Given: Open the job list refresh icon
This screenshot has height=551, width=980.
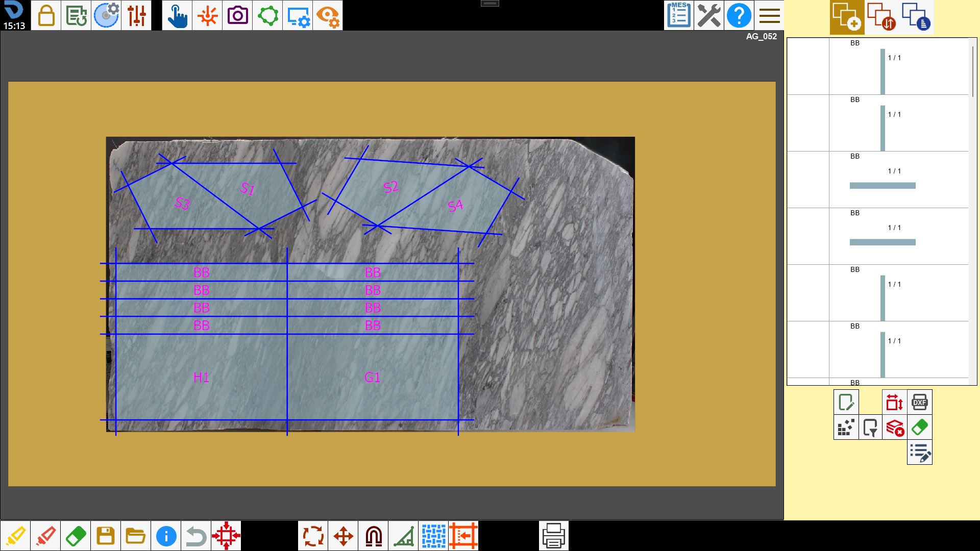Looking at the screenshot, I should [x=76, y=15].
